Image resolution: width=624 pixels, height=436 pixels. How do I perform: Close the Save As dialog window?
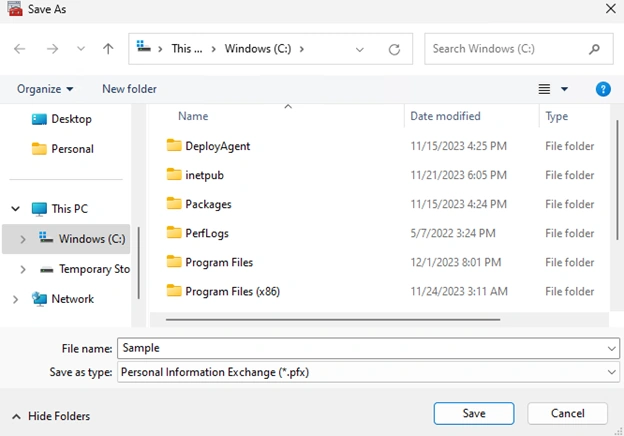(610, 8)
